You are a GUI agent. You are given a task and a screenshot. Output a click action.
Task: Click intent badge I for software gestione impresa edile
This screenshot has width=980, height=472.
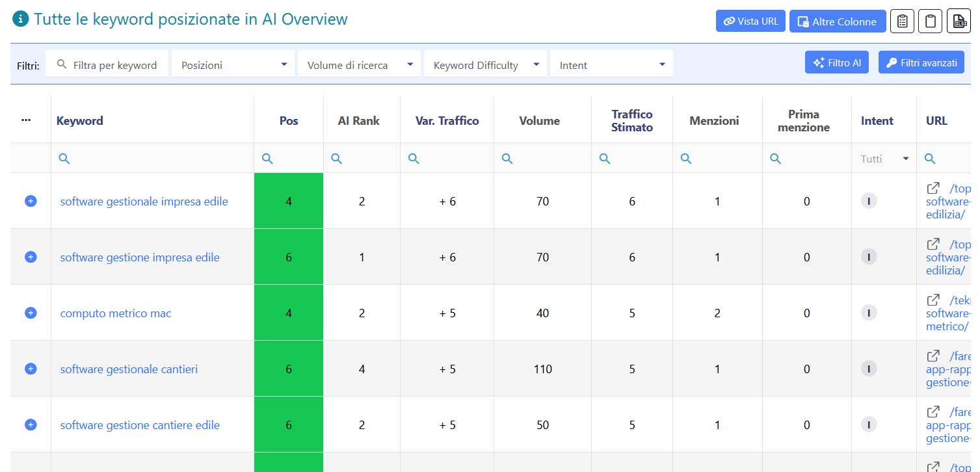click(x=868, y=257)
